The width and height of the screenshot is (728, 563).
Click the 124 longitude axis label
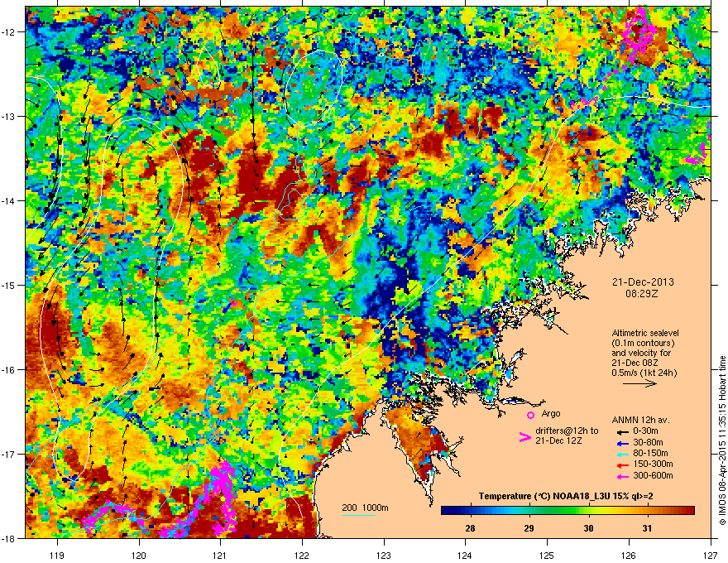coord(465,555)
